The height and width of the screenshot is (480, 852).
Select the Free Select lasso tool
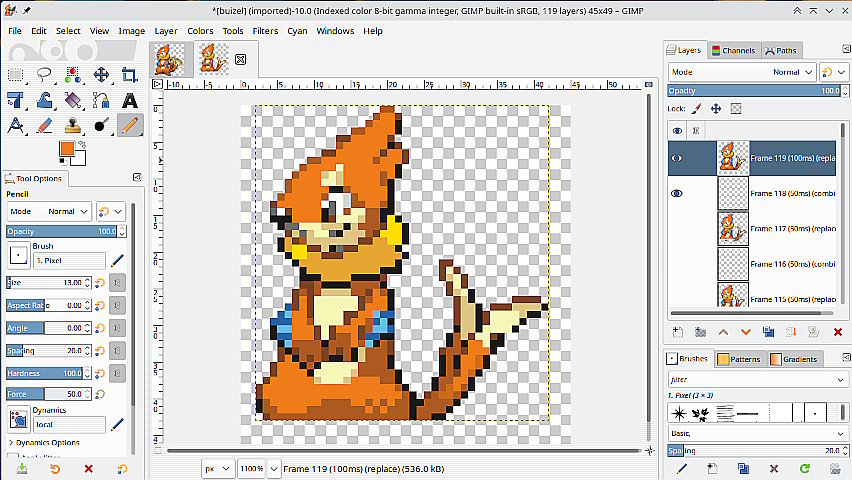point(44,75)
